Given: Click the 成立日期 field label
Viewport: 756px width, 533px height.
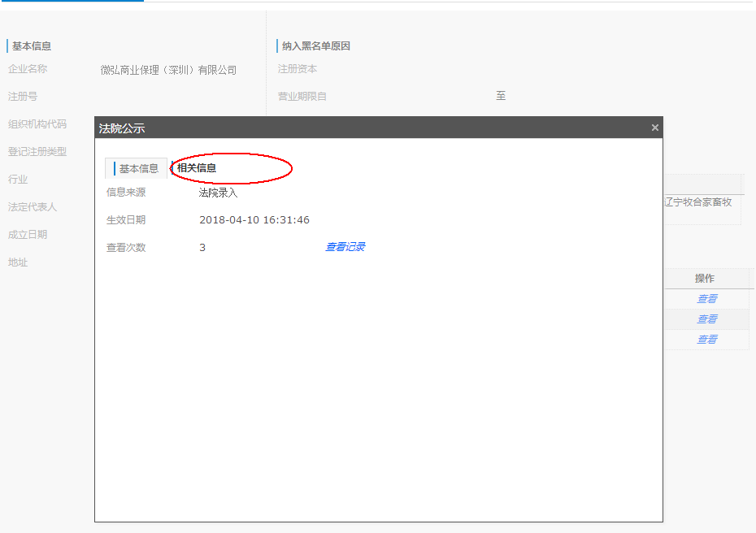Looking at the screenshot, I should click(x=28, y=235).
